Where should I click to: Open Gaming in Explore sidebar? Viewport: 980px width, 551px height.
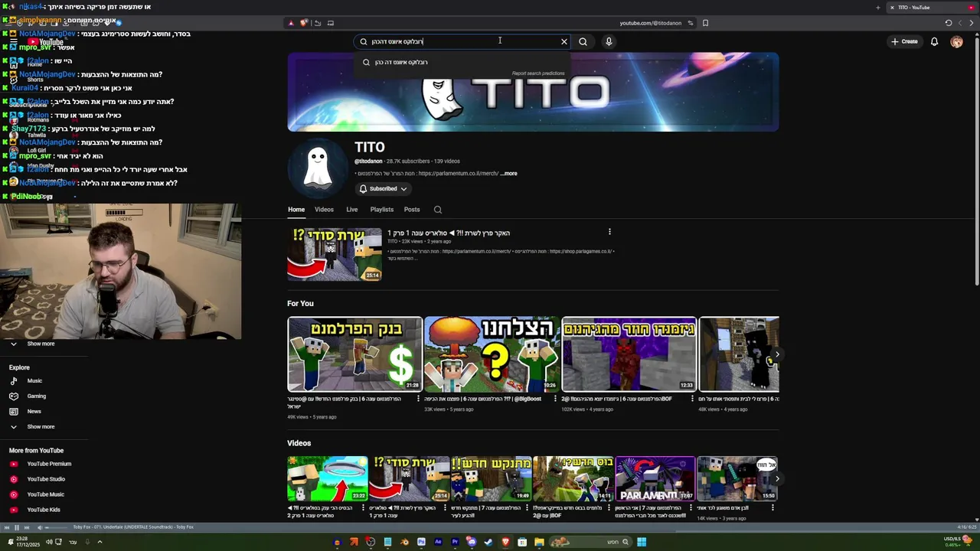pyautogui.click(x=36, y=396)
